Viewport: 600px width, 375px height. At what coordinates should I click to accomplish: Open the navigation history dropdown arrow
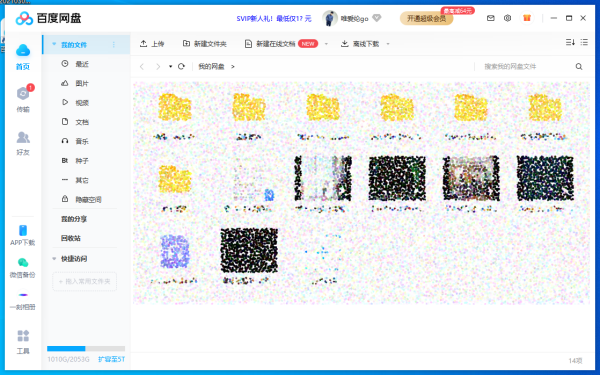170,67
